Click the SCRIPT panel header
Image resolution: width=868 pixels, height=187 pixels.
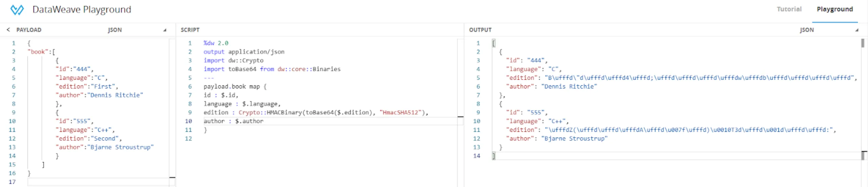point(190,30)
